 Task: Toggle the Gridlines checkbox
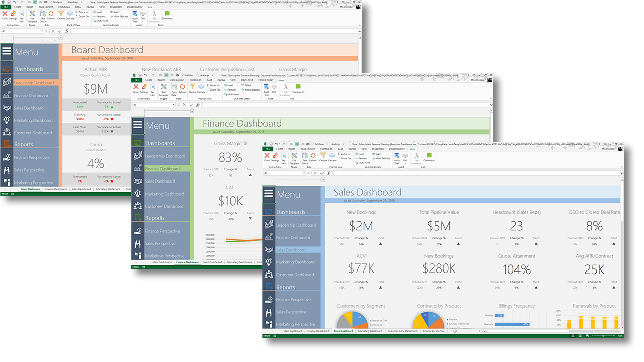(x=313, y=144)
